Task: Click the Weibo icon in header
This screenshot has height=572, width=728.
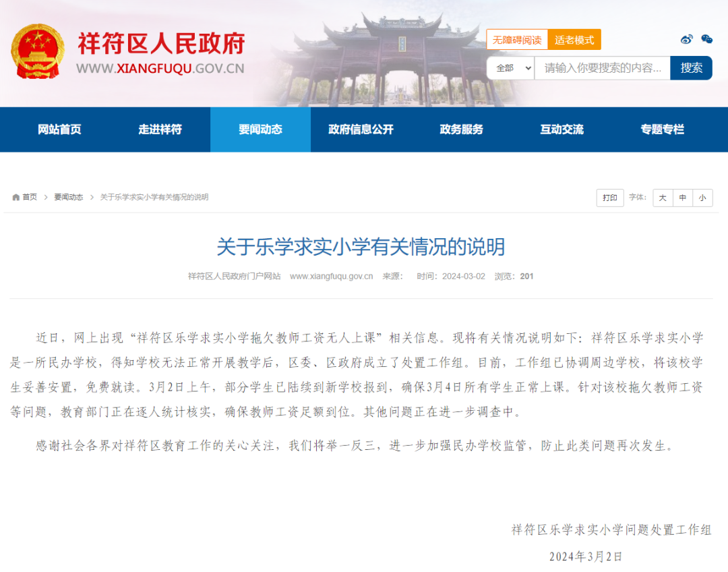Action: (x=687, y=39)
